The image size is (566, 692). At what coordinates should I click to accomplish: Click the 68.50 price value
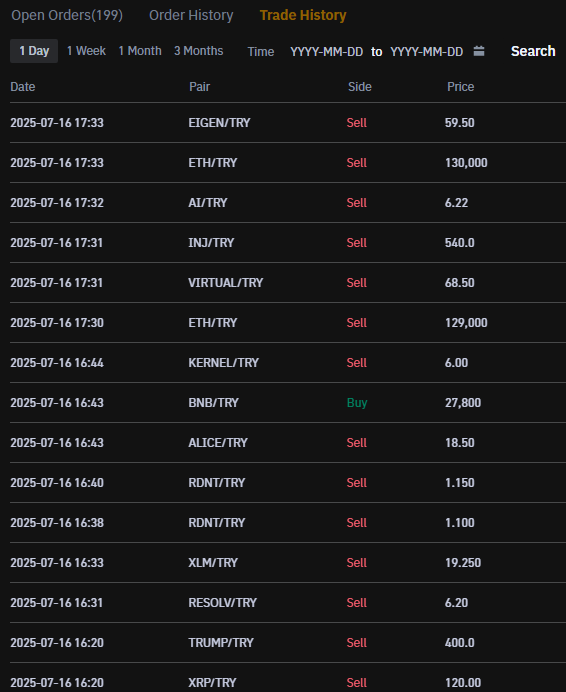pos(460,283)
